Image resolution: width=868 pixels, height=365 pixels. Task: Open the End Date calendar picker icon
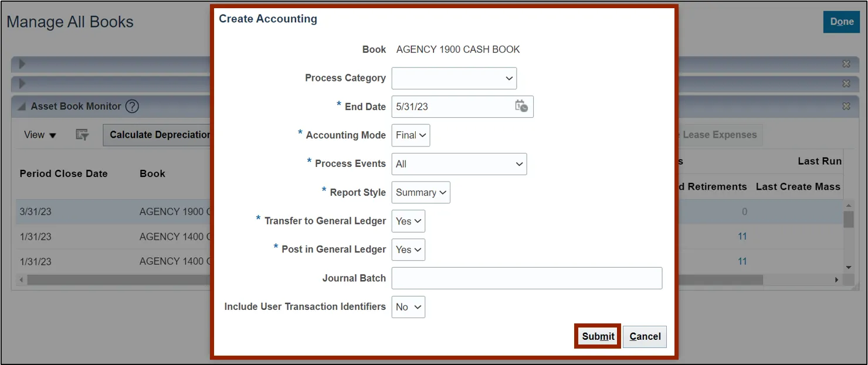pyautogui.click(x=521, y=106)
